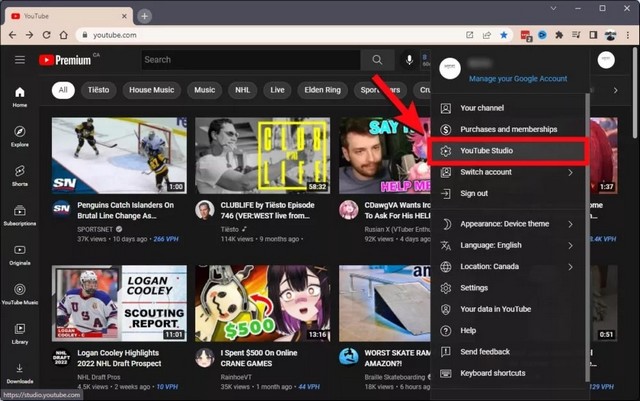Expand Location: Canada submenu
This screenshot has width=640, height=401.
click(570, 267)
